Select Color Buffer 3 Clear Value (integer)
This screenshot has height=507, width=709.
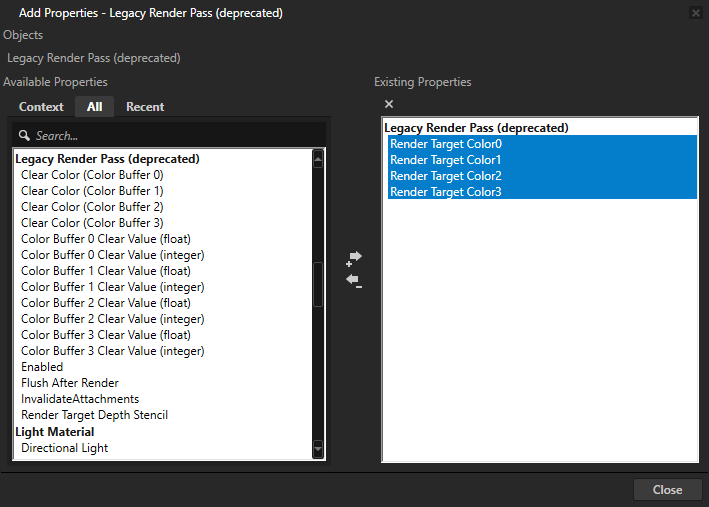pos(112,351)
